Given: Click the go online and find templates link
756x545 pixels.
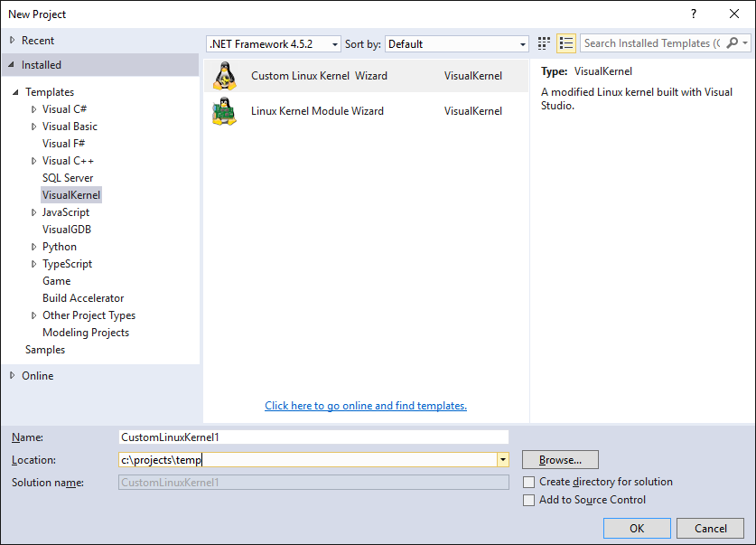Looking at the screenshot, I should coord(366,406).
